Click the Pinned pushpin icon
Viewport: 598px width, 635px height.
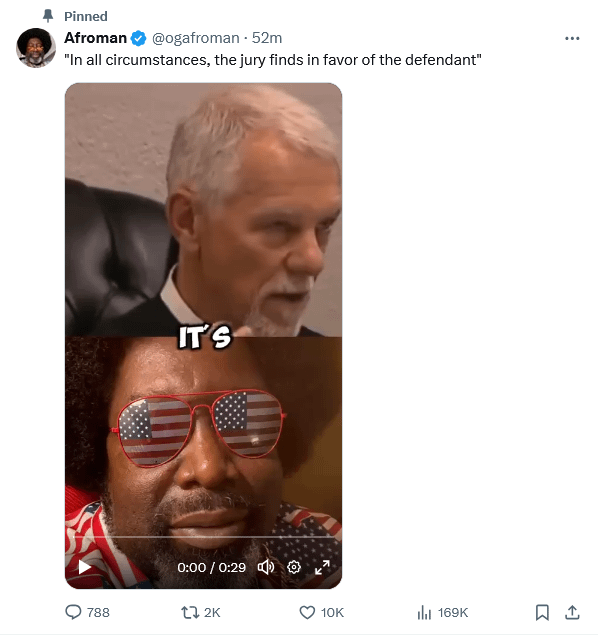[x=48, y=16]
